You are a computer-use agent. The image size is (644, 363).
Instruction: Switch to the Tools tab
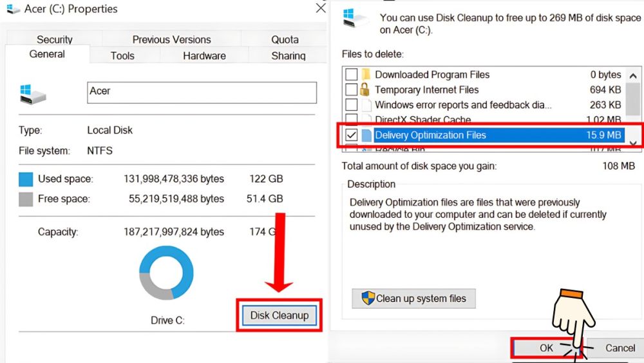pos(122,55)
